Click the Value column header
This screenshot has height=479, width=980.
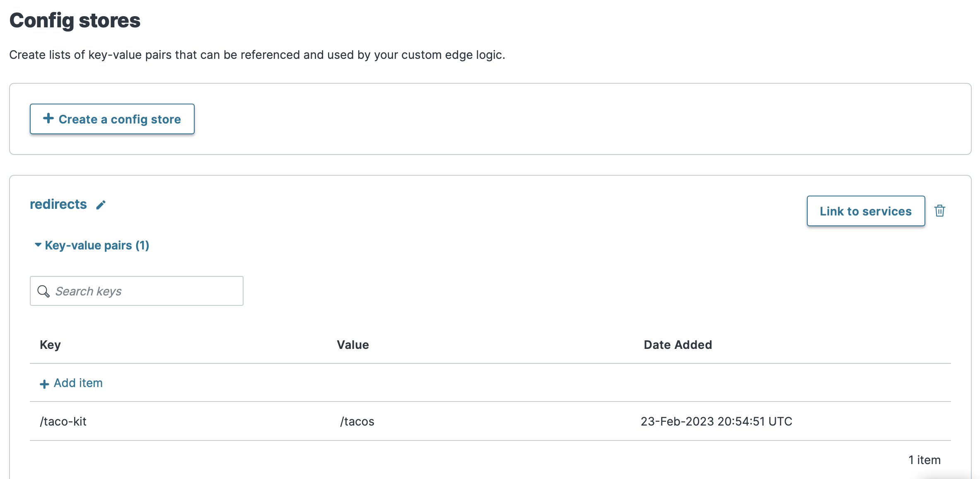pos(353,344)
